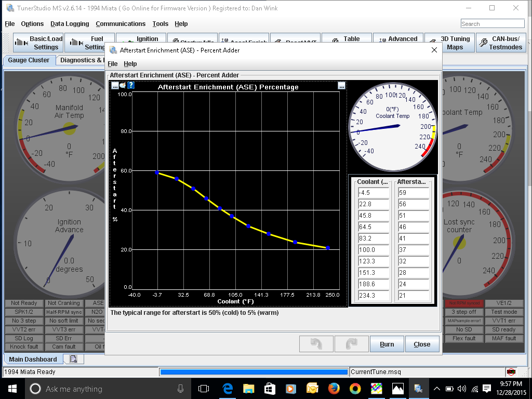Screen dimensions: 532x399
Task: Select the coolant field showing 100.0
Action: point(373,250)
